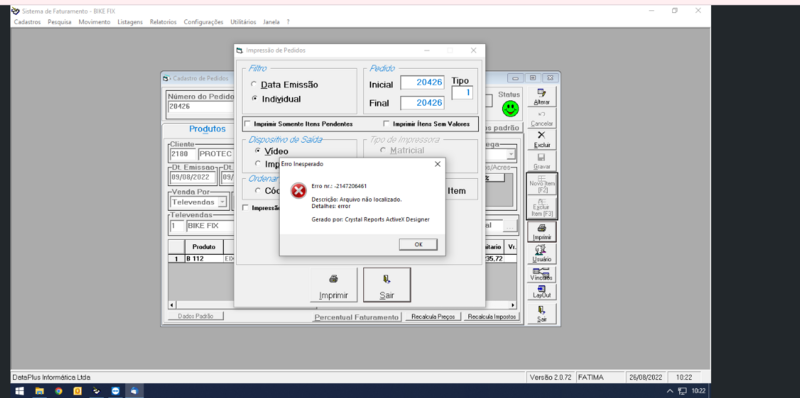This screenshot has height=398, width=800.
Task: Click the right scroll arrow of the items grid
Action: tap(513, 305)
